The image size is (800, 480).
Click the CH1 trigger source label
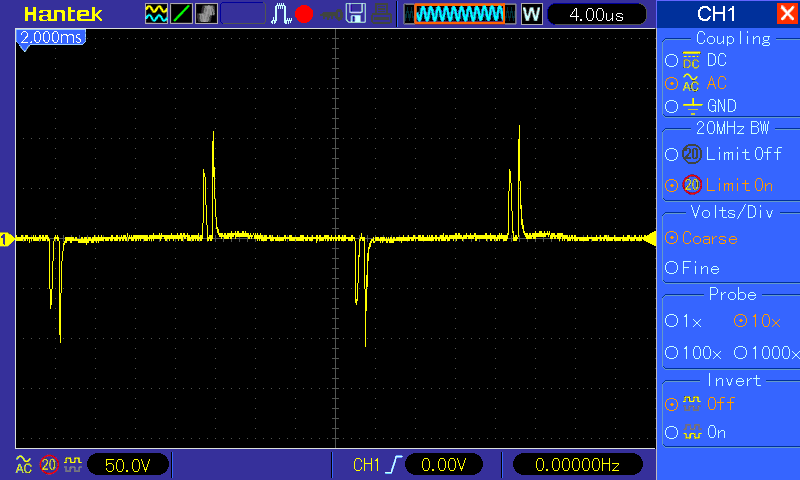tap(366, 465)
